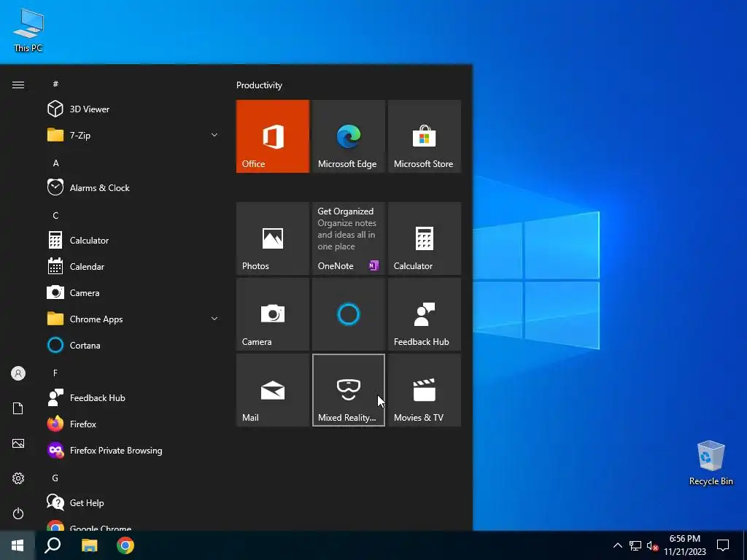
Task: Open the network icon in the system tray
Action: click(x=635, y=545)
